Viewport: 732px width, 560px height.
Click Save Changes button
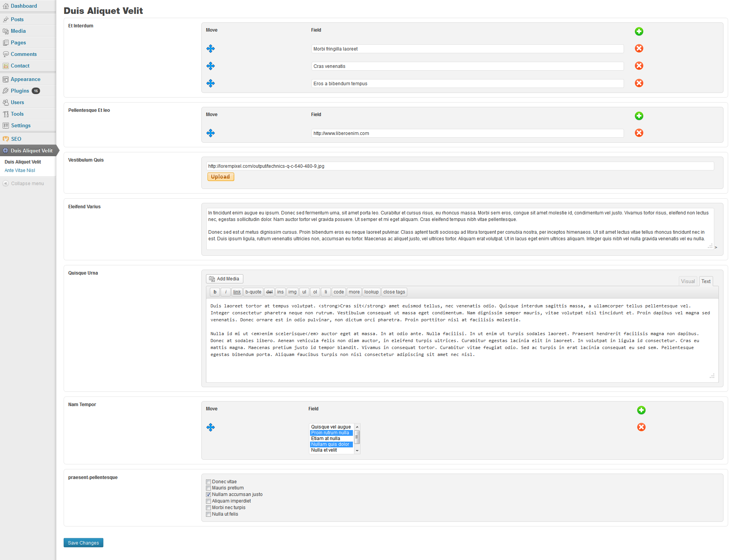pos(83,543)
